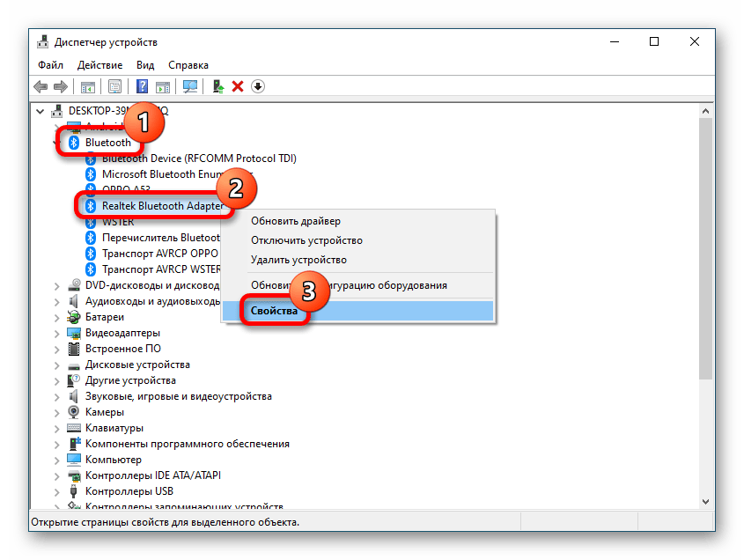The height and width of the screenshot is (560, 744).
Task: Click Scan for hardware changes toolbar icon
Action: point(189,86)
